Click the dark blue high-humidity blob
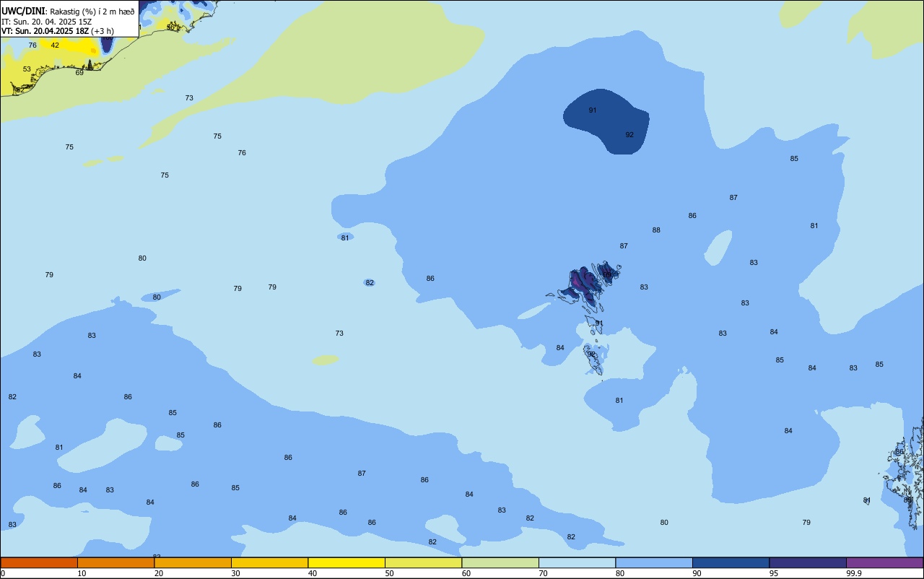Viewport: 924px width, 579px height. click(x=606, y=121)
